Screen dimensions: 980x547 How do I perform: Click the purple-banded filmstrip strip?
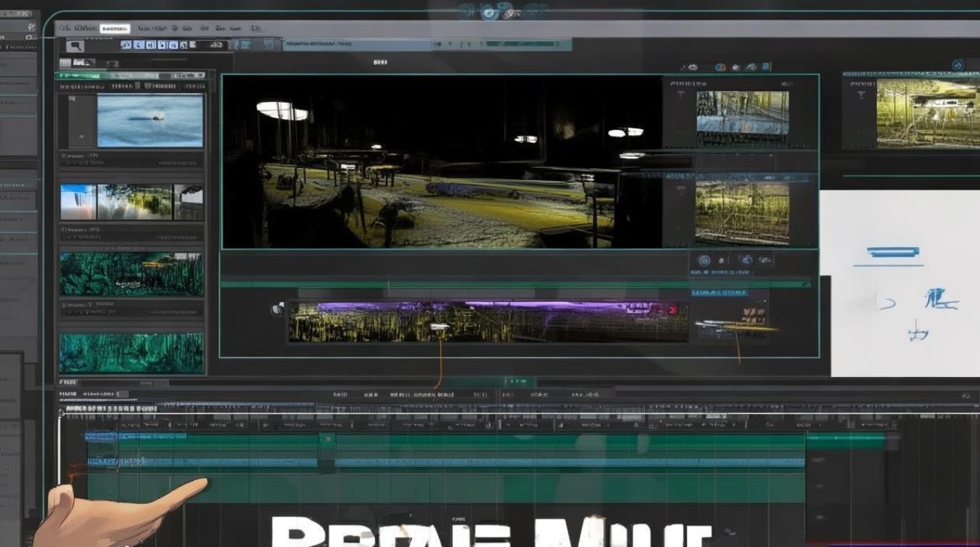point(489,322)
